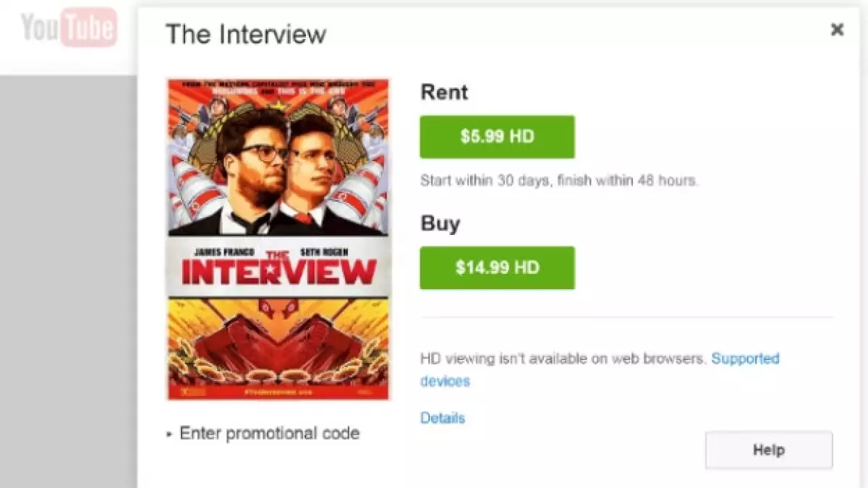Click the Seth Rogen name on the poster

pyautogui.click(x=331, y=252)
